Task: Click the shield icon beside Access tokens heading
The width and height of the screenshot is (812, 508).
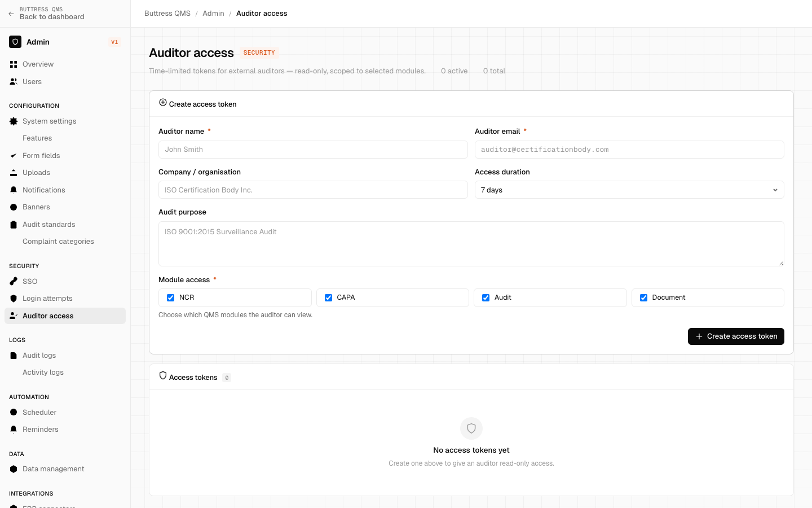Action: tap(163, 375)
